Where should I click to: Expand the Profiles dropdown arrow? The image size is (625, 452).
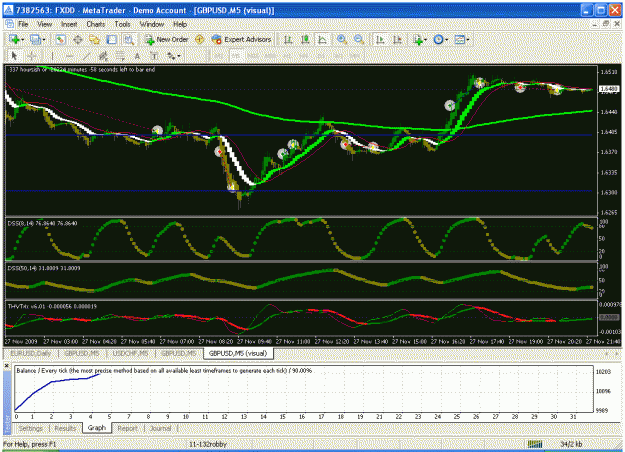point(44,40)
